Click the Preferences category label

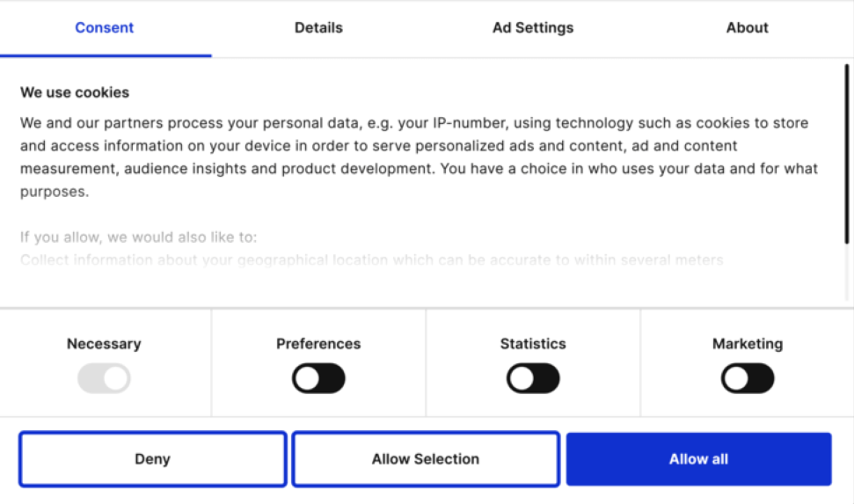pos(318,344)
